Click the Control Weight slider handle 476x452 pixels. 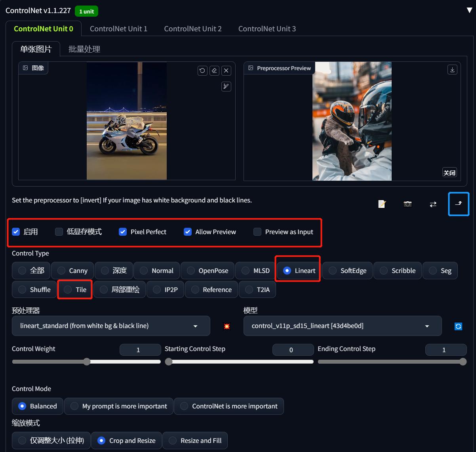87,362
